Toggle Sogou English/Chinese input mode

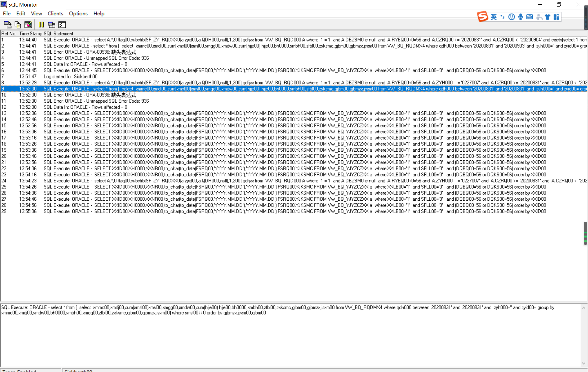point(494,17)
